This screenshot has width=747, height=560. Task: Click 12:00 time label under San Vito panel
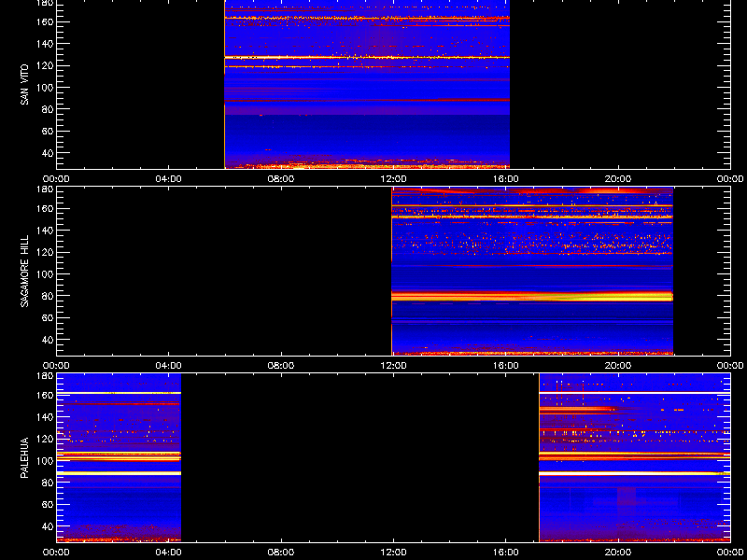point(393,179)
